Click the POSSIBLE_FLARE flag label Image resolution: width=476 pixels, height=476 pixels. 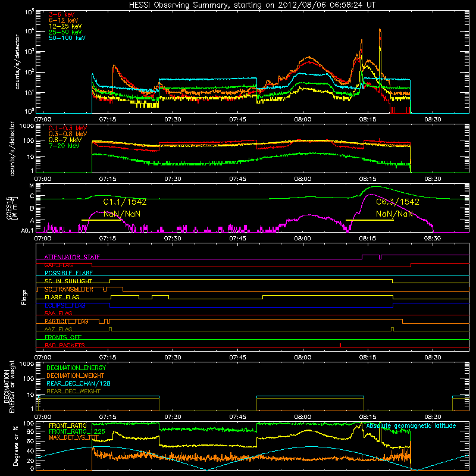(x=68, y=273)
